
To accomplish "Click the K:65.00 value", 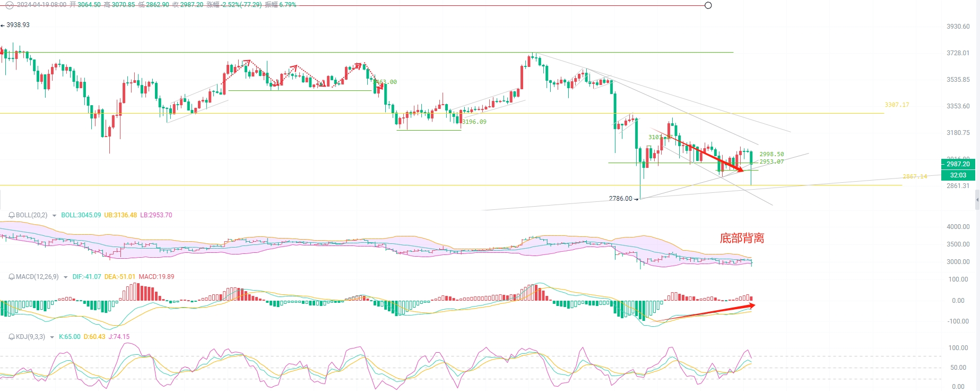I will pyautogui.click(x=70, y=337).
